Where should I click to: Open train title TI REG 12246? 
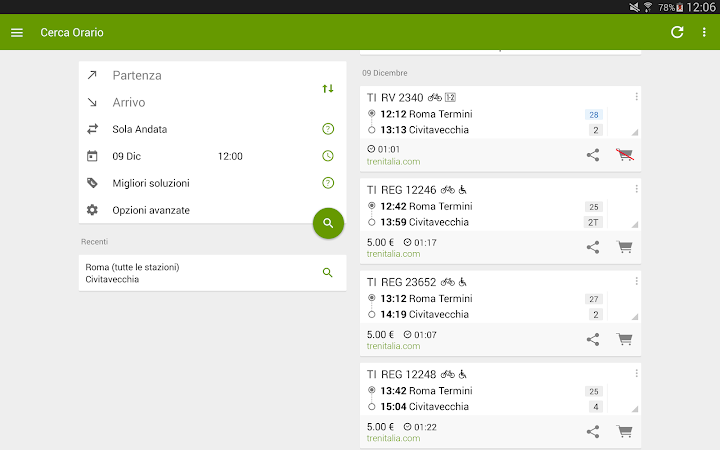pos(401,190)
